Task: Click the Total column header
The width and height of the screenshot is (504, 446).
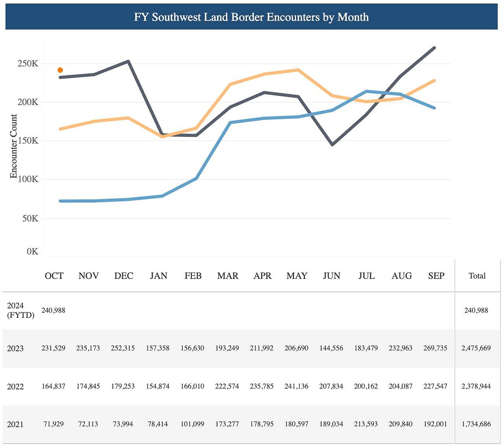Action: point(477,276)
